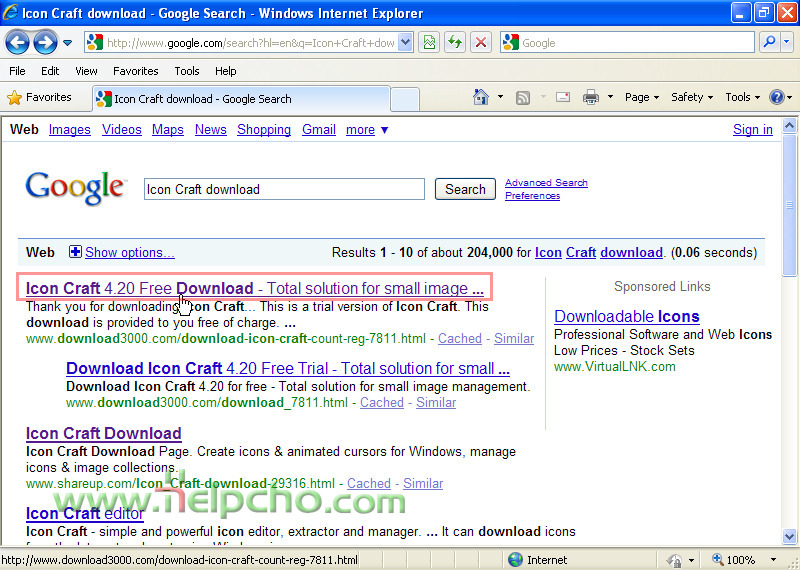Click the Google toolbar search box

pos(627,43)
